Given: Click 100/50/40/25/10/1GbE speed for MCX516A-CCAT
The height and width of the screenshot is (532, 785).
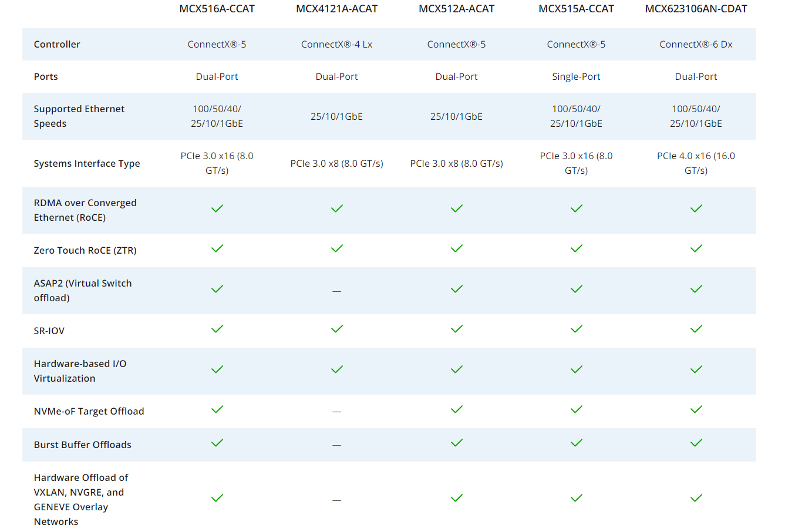Looking at the screenshot, I should coord(217,116).
